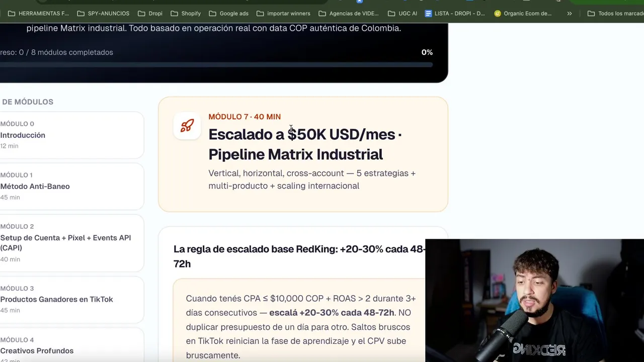Open the Todos los marcadores folder
The height and width of the screenshot is (362, 644).
coord(615,14)
